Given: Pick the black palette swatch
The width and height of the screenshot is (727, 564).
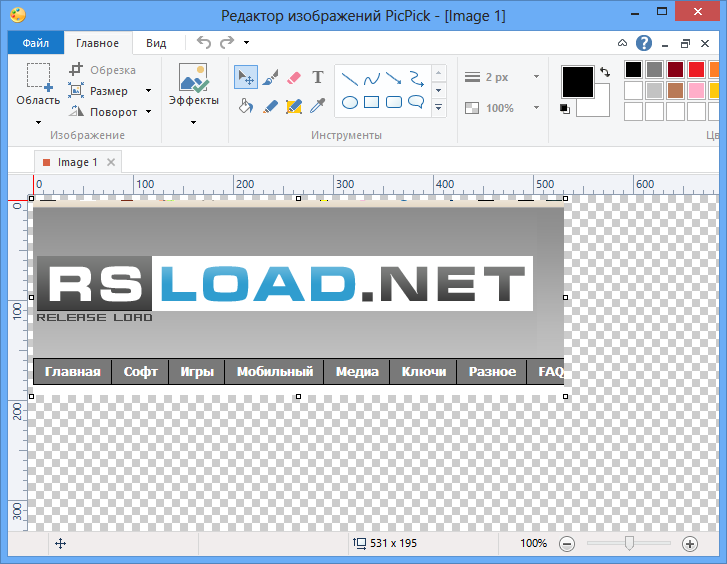Looking at the screenshot, I should pos(633,70).
